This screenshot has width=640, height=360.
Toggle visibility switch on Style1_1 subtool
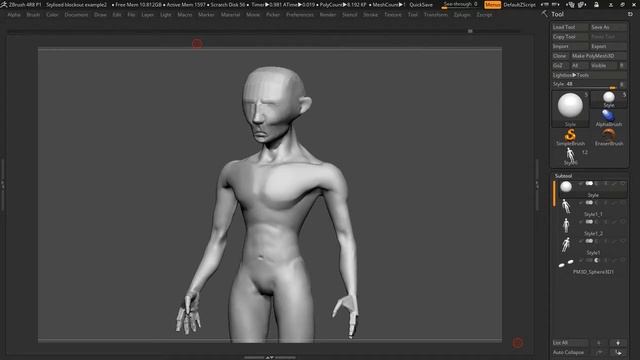589,203
